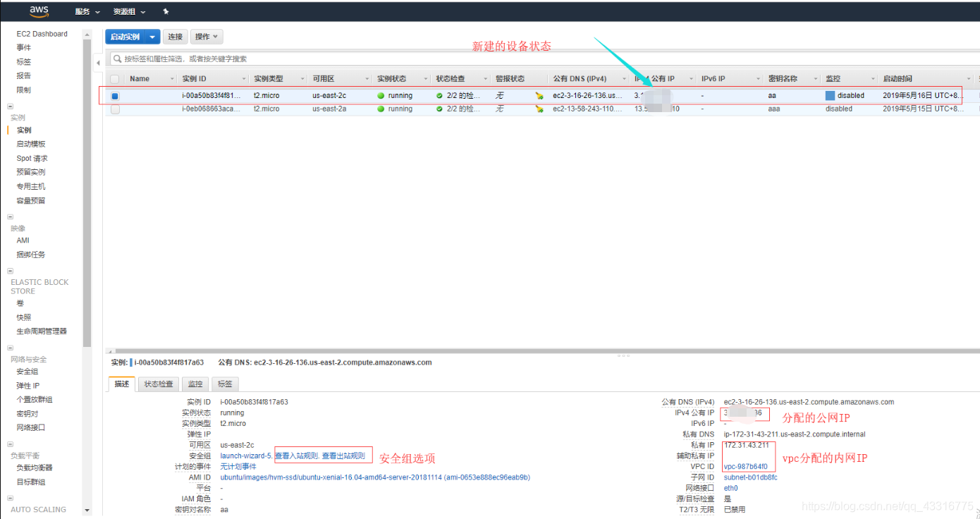Open the 服务 dropdown menu
The width and height of the screenshot is (980, 519).
87,12
